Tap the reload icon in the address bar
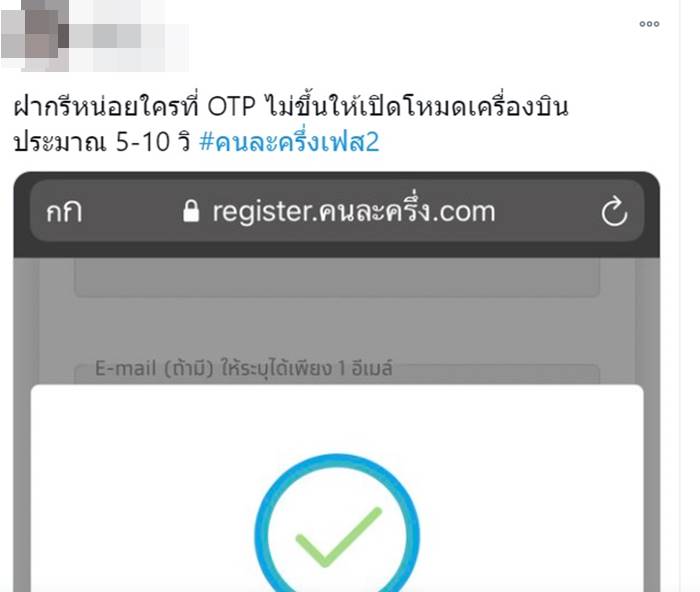 tap(614, 211)
